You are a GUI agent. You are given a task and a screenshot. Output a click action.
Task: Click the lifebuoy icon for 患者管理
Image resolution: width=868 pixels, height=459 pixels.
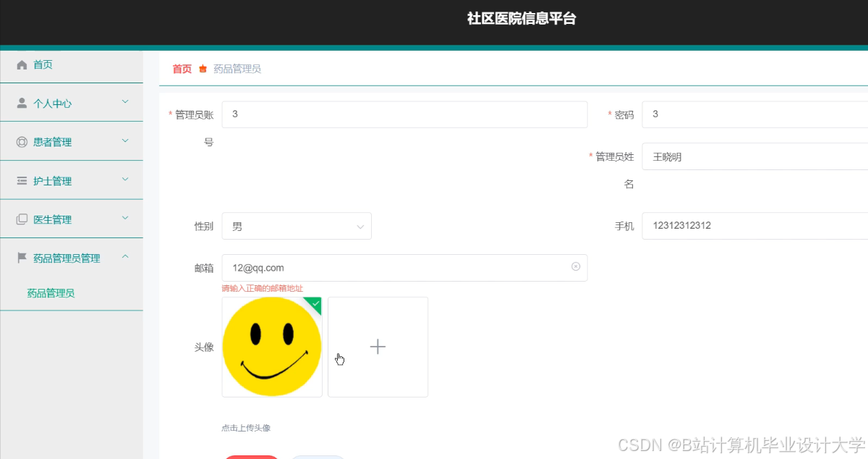point(22,142)
